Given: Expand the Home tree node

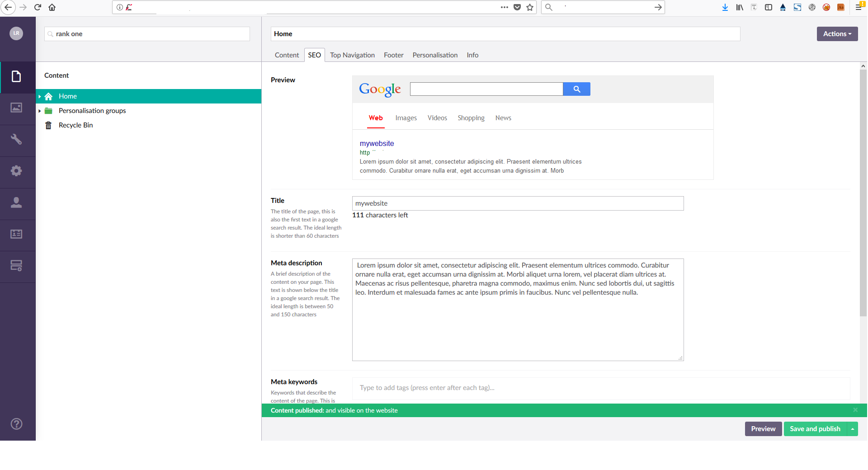Looking at the screenshot, I should [40, 96].
